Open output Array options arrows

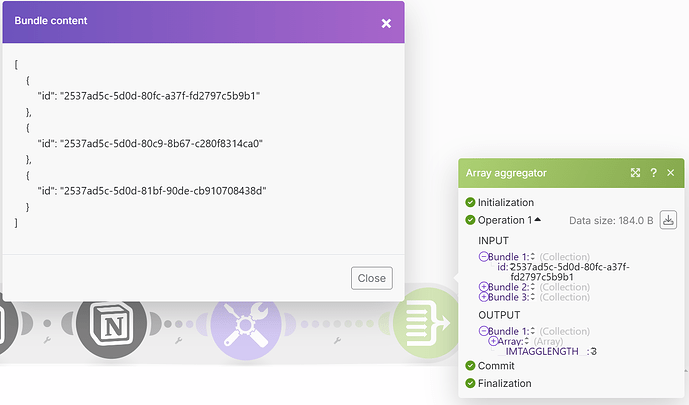tap(526, 341)
